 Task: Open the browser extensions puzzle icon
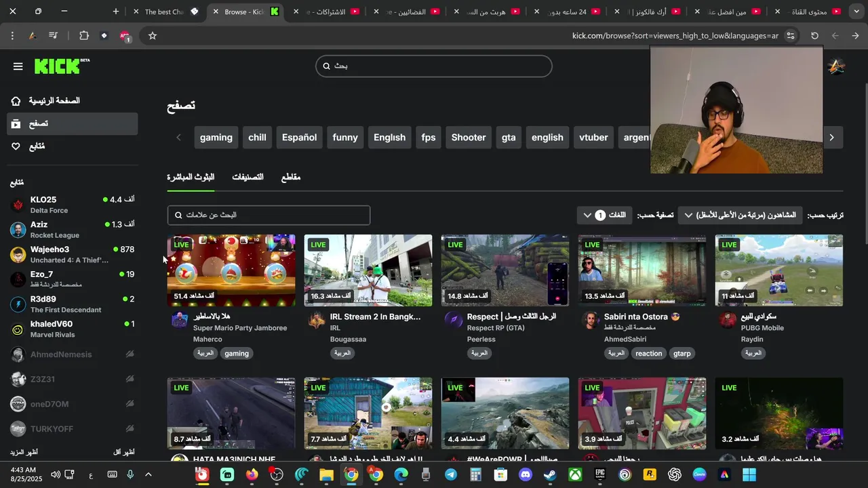click(84, 36)
